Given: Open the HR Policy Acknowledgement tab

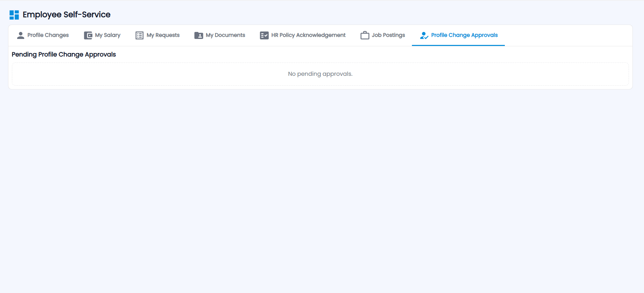Looking at the screenshot, I should [303, 35].
